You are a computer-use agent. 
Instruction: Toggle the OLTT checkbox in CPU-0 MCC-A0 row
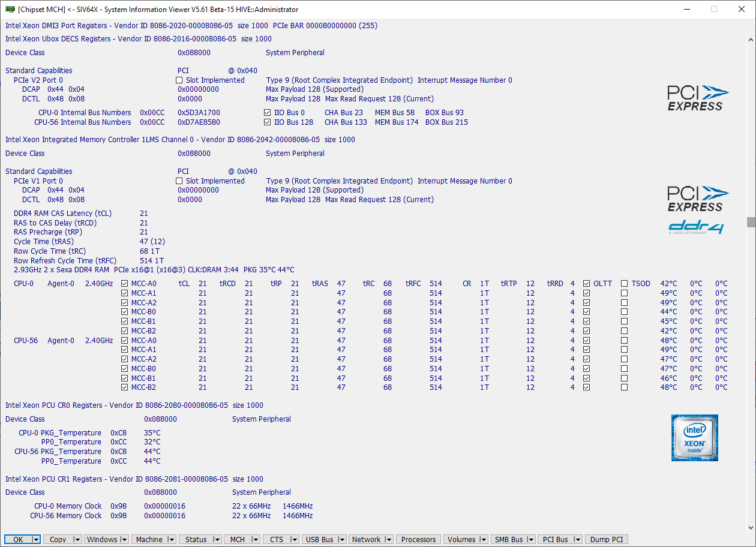point(587,284)
